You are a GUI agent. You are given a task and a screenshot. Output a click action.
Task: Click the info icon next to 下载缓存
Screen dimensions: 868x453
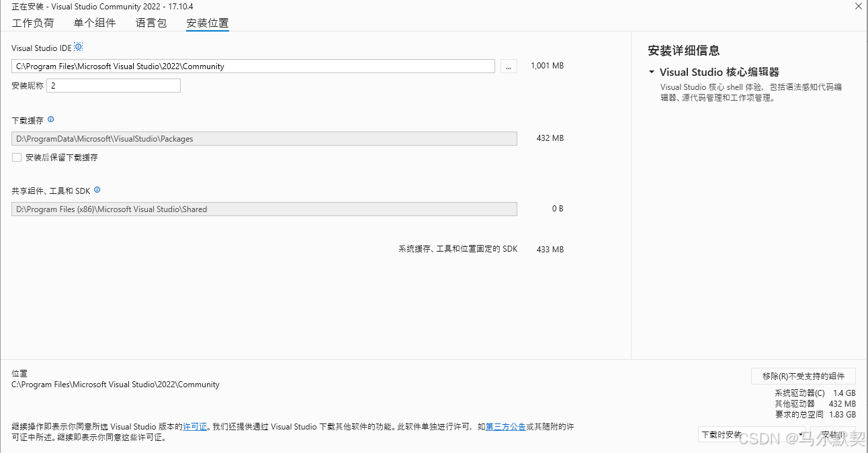(50, 119)
